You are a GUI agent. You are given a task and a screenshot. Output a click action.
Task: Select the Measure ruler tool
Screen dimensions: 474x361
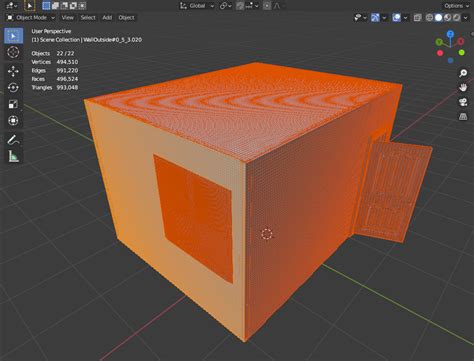[13, 156]
